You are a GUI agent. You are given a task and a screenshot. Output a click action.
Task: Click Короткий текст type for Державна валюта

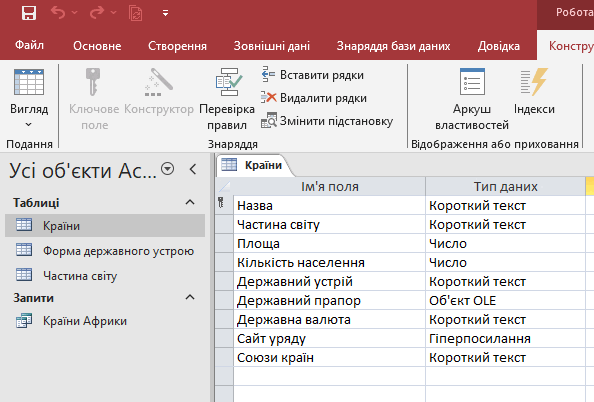click(505, 319)
